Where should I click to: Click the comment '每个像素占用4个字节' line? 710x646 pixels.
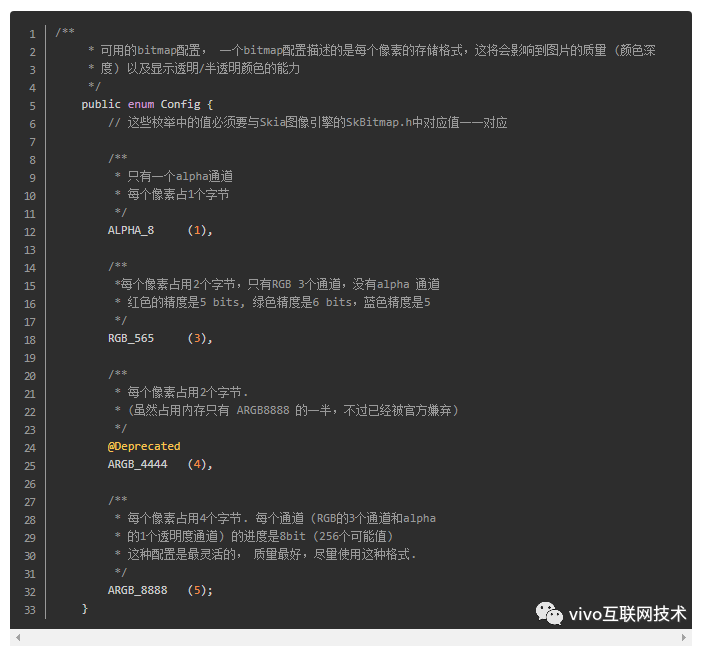click(275, 518)
